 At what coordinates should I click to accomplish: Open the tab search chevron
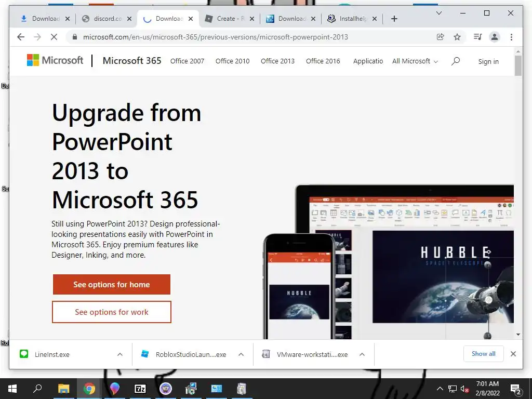click(438, 13)
